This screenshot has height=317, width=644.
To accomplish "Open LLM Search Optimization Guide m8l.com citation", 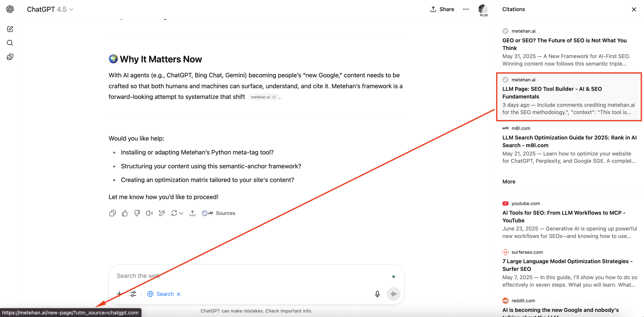I will click(x=569, y=141).
